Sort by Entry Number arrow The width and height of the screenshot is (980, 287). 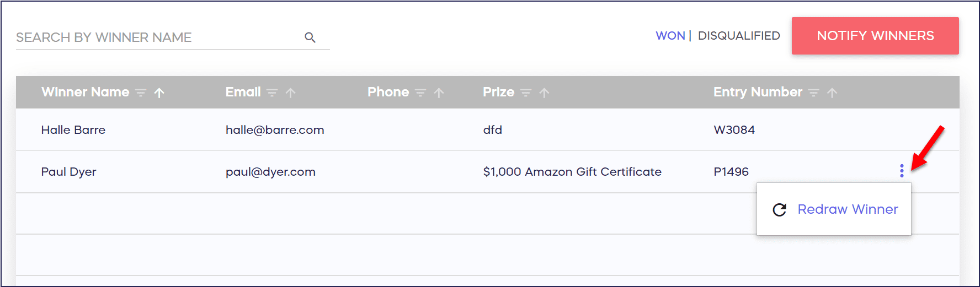pyautogui.click(x=832, y=93)
